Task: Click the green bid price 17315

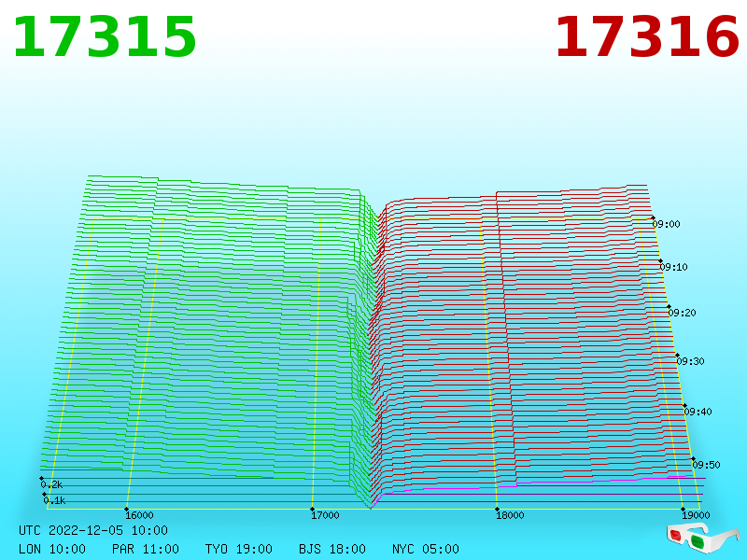Action: click(x=105, y=37)
